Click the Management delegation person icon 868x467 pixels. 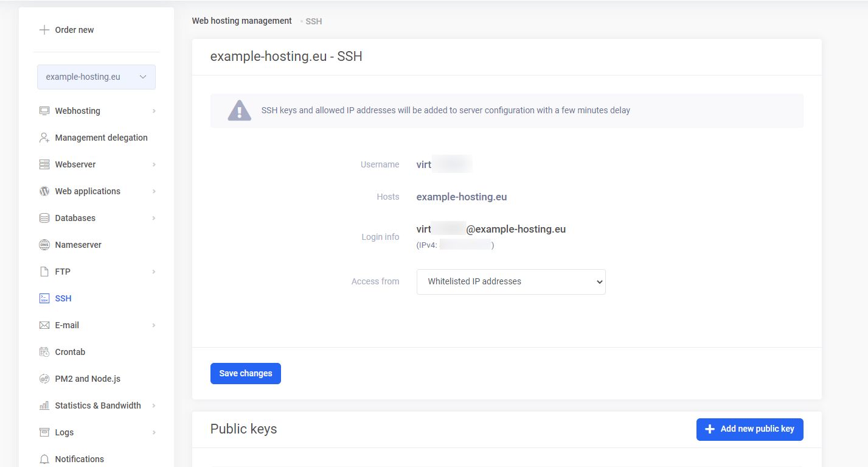(44, 138)
